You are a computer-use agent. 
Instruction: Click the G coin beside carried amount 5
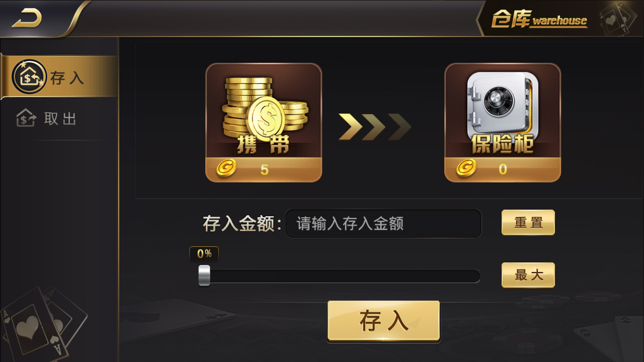(226, 169)
